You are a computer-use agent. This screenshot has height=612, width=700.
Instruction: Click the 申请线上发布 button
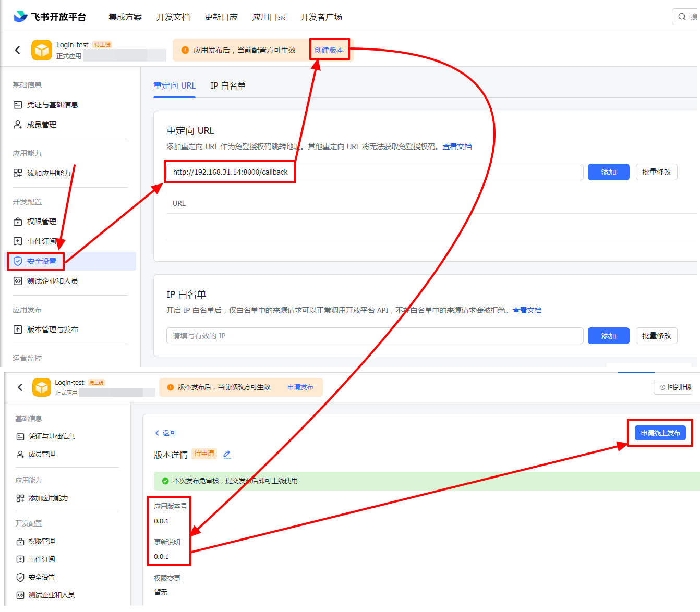coord(660,433)
